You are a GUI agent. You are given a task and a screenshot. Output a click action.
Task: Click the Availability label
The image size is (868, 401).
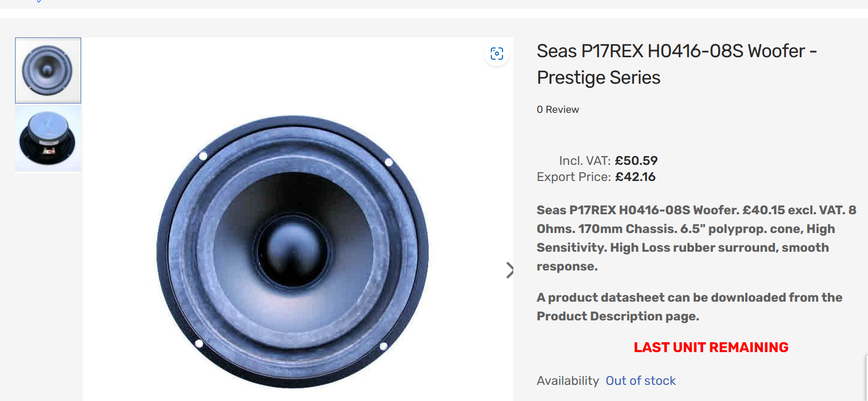pyautogui.click(x=567, y=381)
